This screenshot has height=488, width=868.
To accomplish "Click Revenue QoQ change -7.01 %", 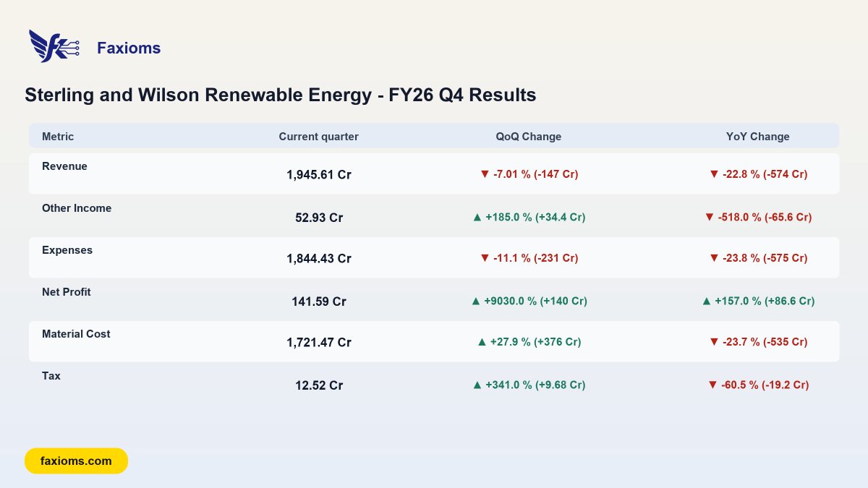I will pos(529,174).
